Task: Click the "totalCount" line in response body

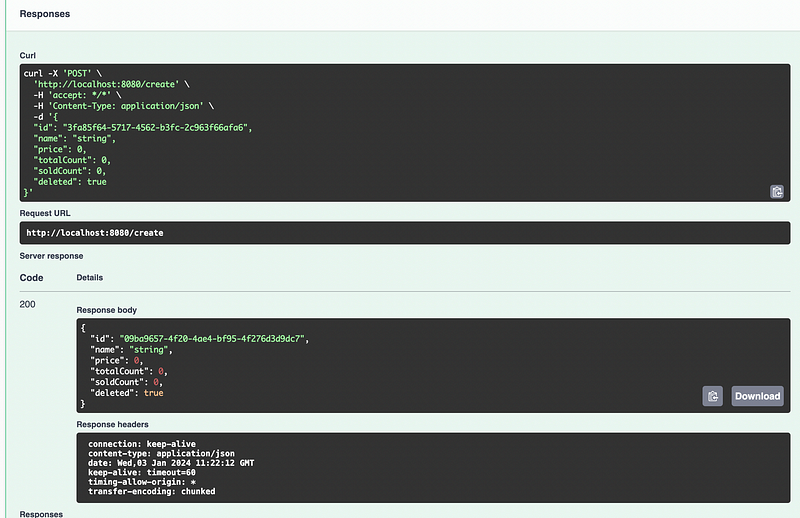Action: click(127, 371)
